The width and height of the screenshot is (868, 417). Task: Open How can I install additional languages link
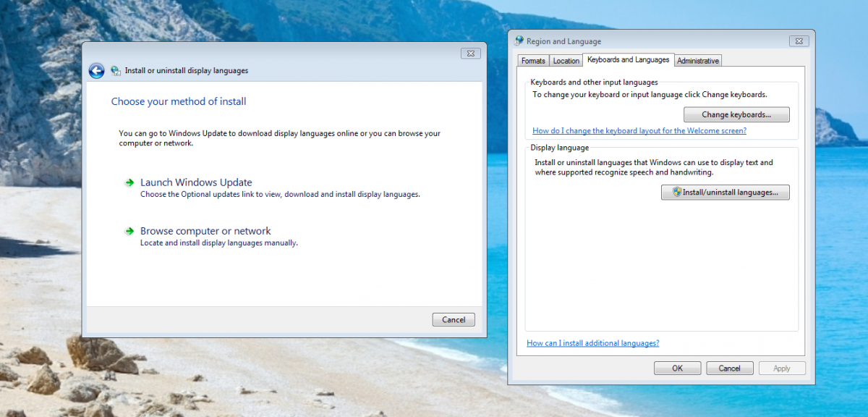[593, 343]
